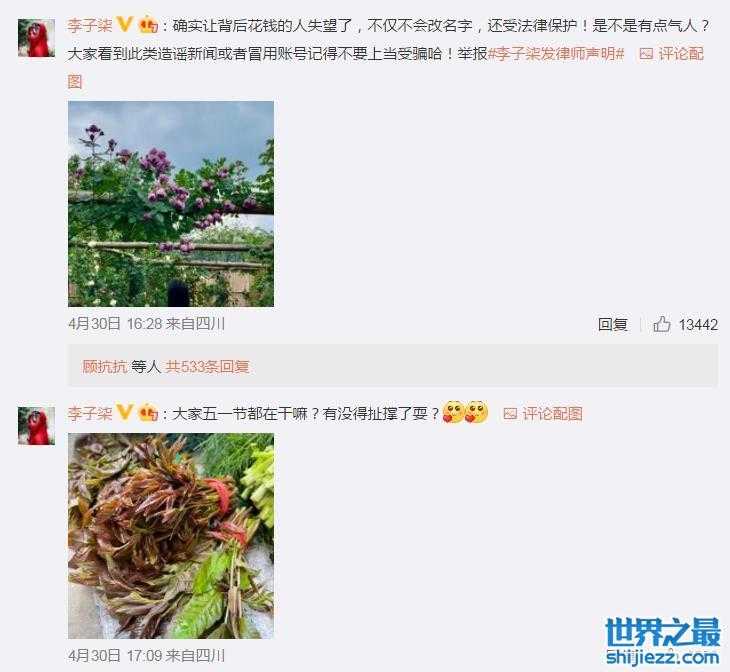The height and width of the screenshot is (672, 730).
Task: Click the thumbs-up like icon beside 13442
Action: (662, 324)
